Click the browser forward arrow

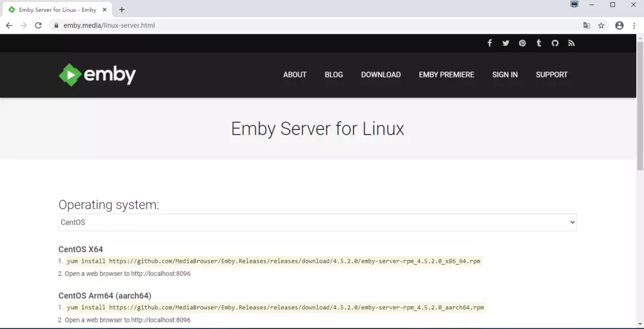coord(23,26)
